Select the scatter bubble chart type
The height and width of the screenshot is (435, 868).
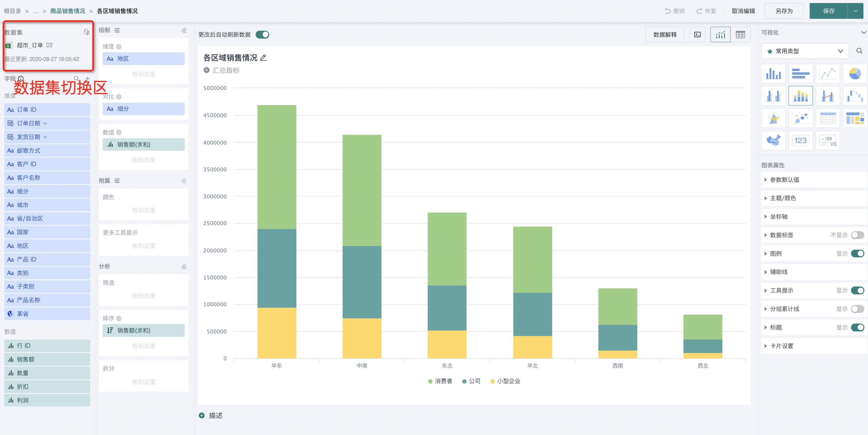point(800,118)
